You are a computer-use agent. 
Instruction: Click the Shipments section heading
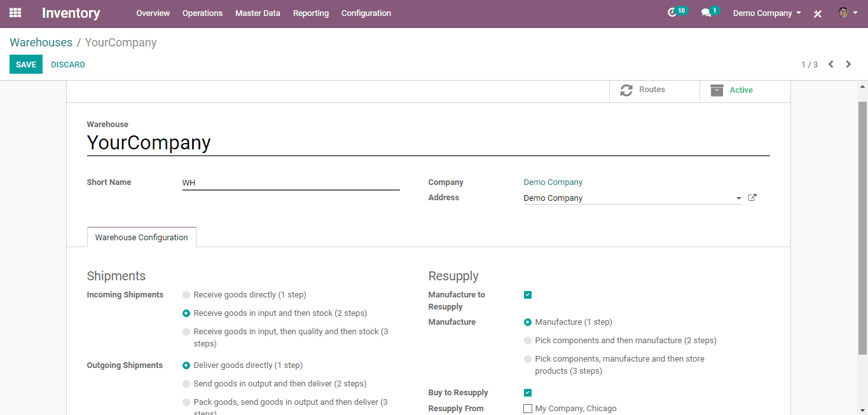point(116,276)
